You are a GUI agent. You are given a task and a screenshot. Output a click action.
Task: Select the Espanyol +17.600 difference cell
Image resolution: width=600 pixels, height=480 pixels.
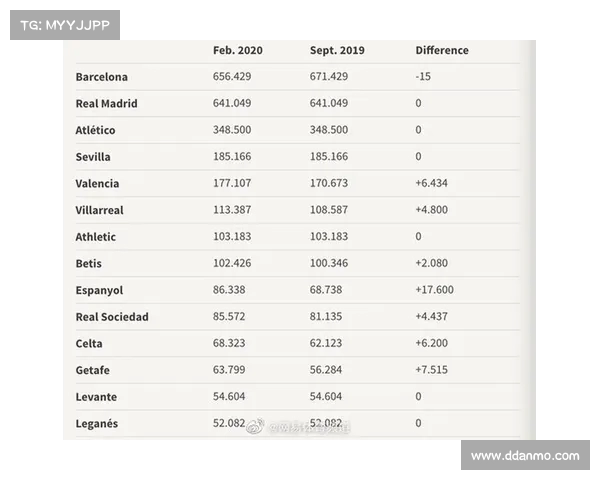tap(434, 290)
